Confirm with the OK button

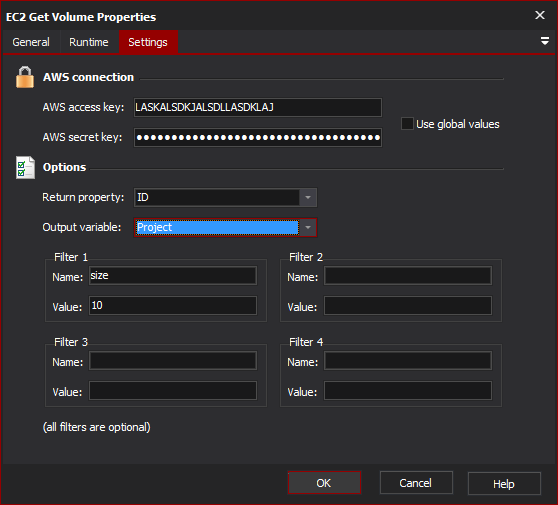(x=324, y=483)
